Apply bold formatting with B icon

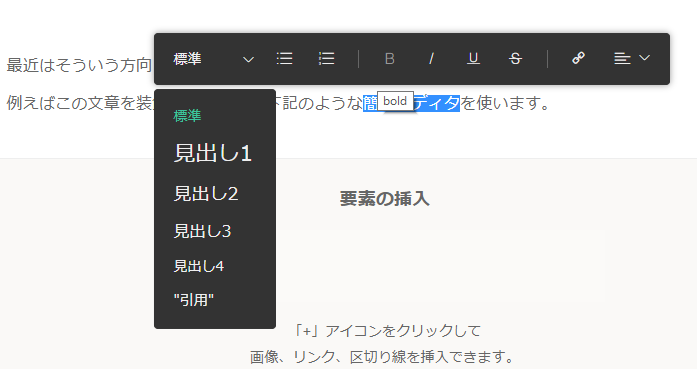point(390,59)
